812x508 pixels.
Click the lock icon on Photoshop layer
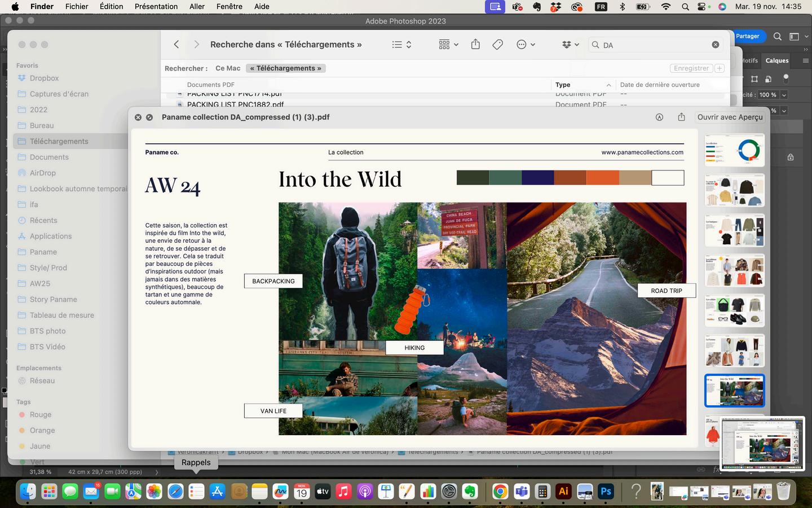[x=791, y=157]
